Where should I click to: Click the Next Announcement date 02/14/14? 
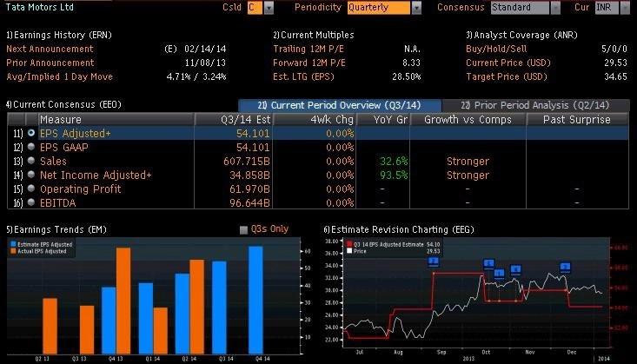pyautogui.click(x=205, y=49)
